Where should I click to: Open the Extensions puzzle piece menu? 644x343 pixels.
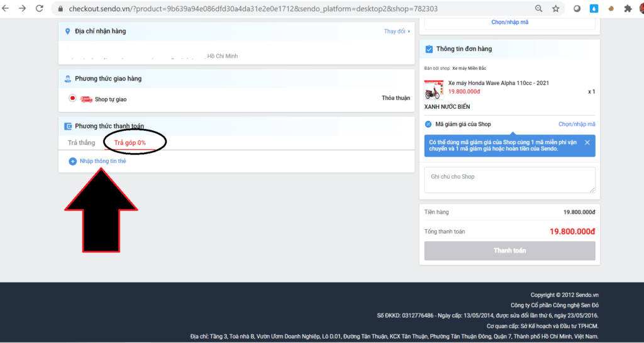coord(628,9)
